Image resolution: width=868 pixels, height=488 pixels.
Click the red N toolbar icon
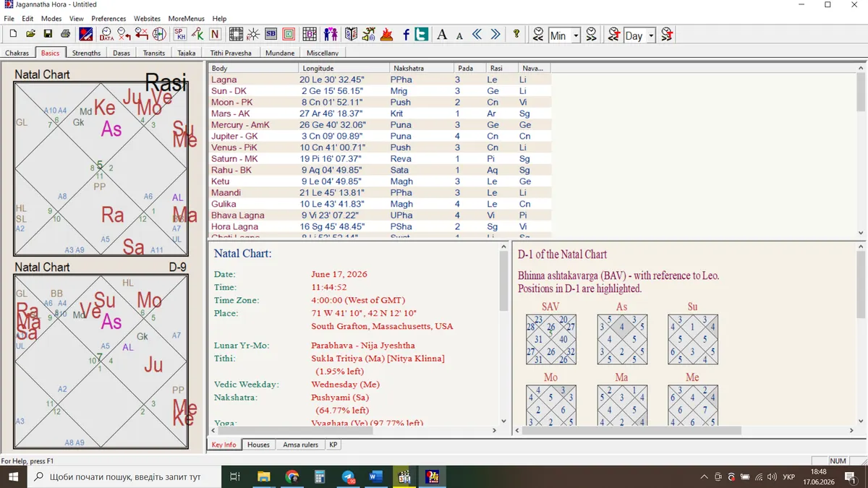pos(215,34)
